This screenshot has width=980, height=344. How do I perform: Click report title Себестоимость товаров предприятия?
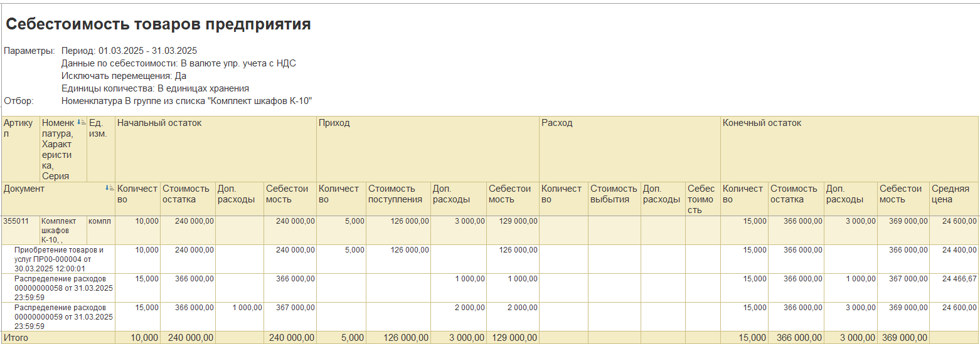point(159,24)
